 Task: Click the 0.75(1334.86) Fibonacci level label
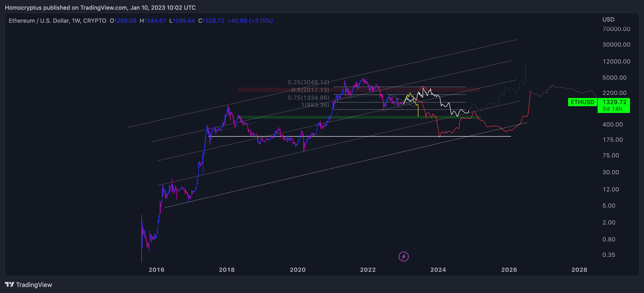pos(308,98)
